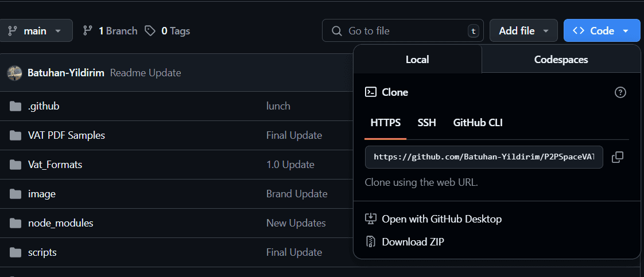The width and height of the screenshot is (644, 277).
Task: Open the Brand Update commit message
Action: point(297,194)
